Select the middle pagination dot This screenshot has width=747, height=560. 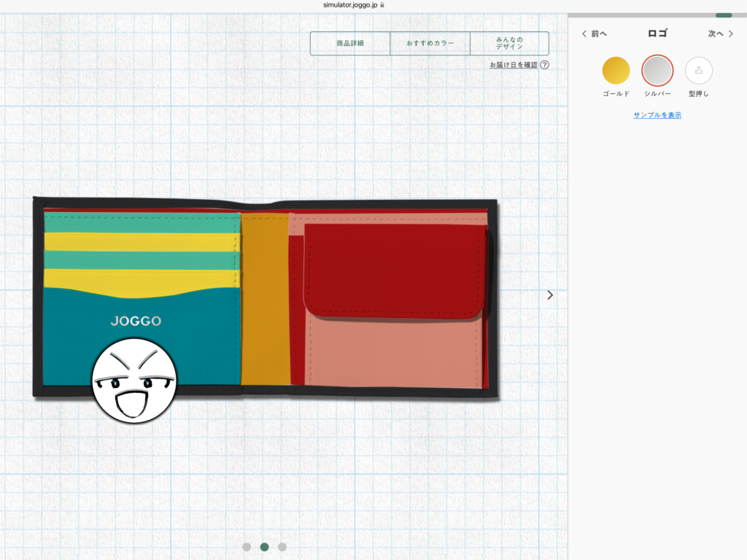264,547
